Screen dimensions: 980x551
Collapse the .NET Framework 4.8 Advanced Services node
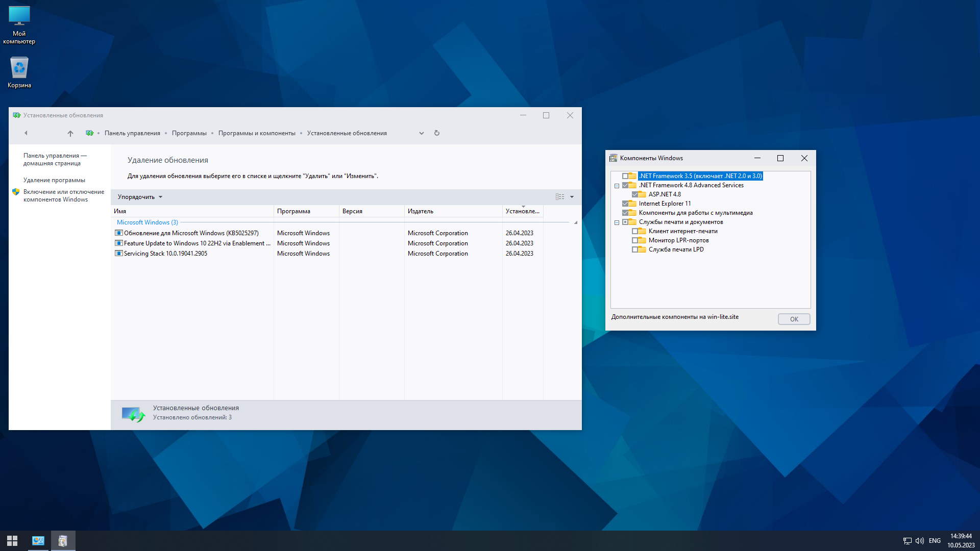[617, 186]
